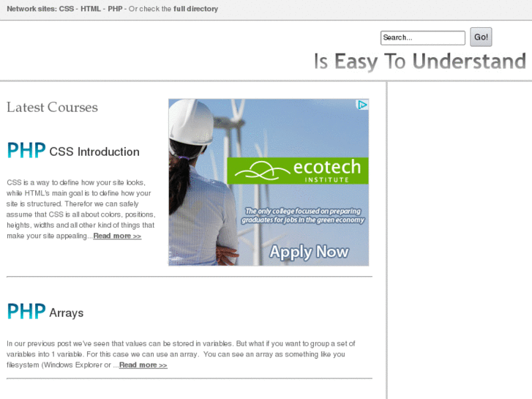Click the PHP logo beside Arrays
532x399 pixels.
(x=26, y=311)
